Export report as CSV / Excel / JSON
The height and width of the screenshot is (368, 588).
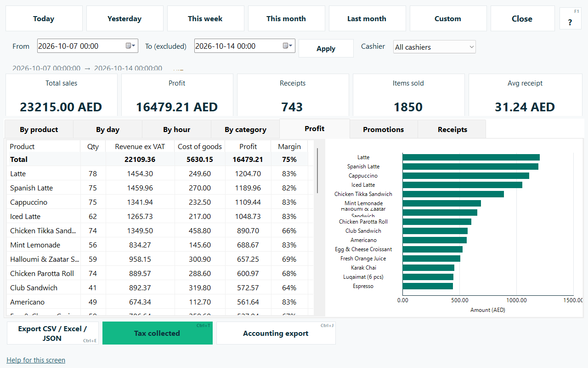click(53, 333)
